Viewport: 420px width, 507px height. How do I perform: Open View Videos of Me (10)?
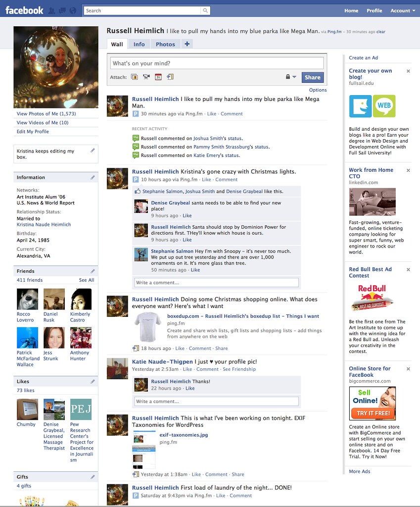pyautogui.click(x=43, y=123)
